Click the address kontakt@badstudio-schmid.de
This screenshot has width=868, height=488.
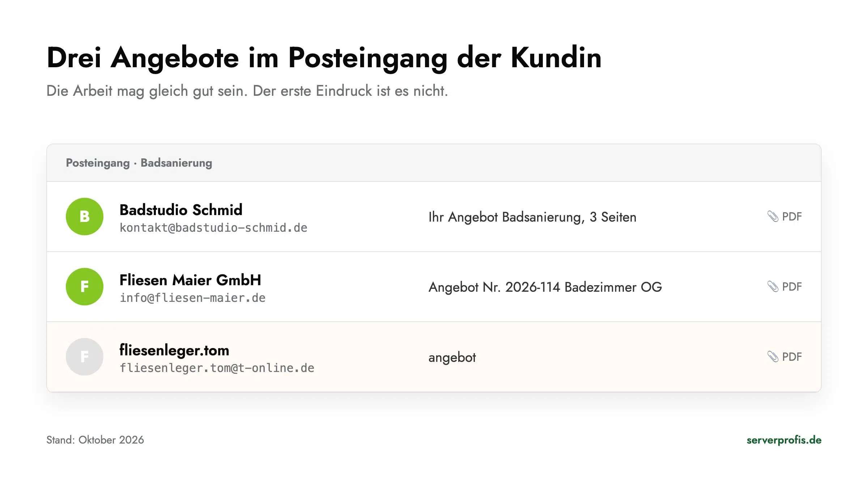(213, 228)
